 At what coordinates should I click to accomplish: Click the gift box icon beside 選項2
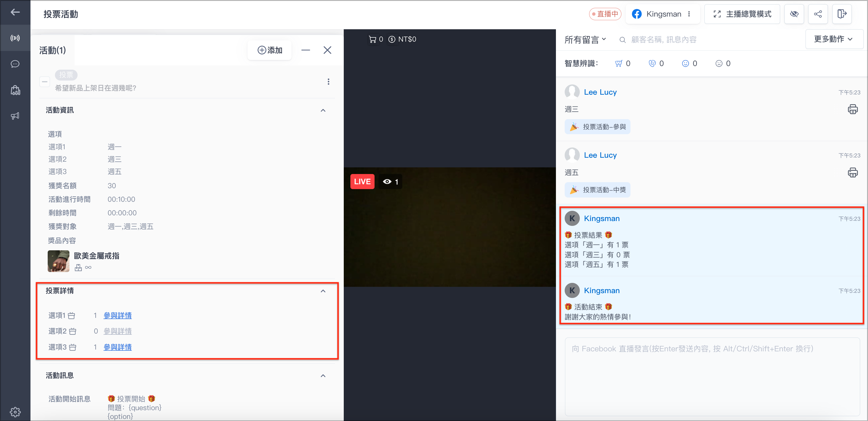[x=72, y=332]
